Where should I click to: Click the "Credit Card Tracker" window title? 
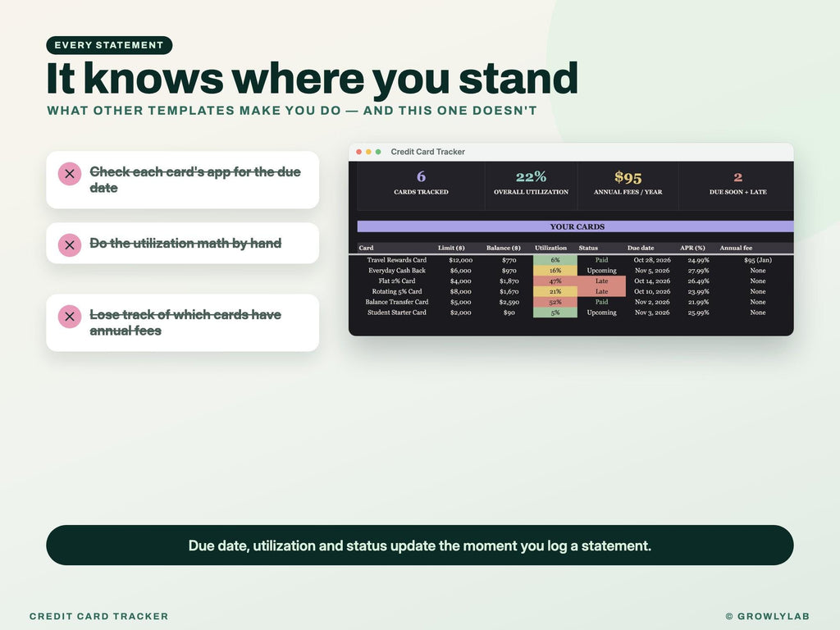tap(427, 152)
